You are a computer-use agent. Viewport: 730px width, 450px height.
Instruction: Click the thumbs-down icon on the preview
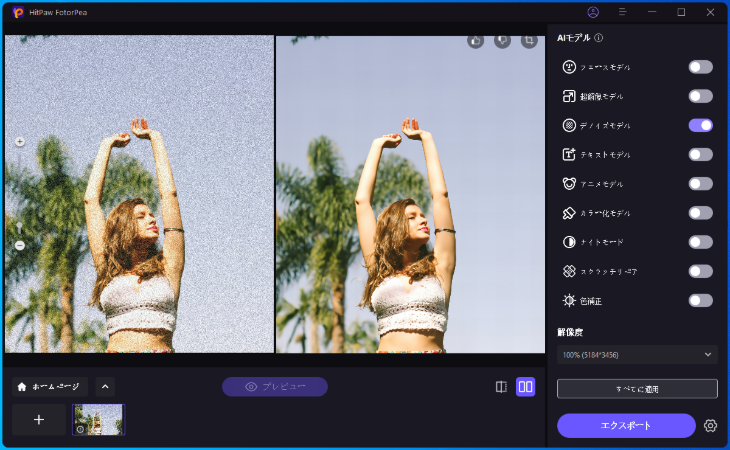tap(502, 42)
